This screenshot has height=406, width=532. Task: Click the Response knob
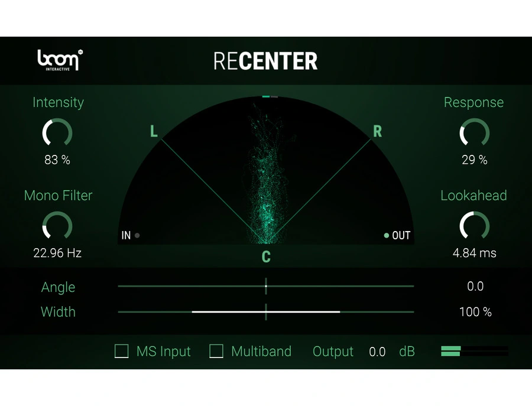[x=474, y=132]
